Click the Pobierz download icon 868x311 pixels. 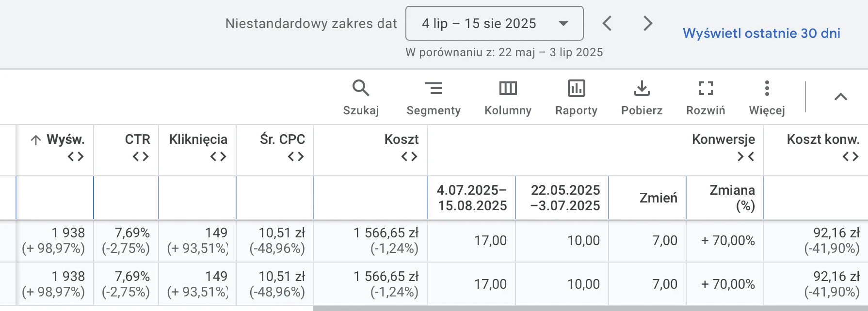(x=642, y=97)
